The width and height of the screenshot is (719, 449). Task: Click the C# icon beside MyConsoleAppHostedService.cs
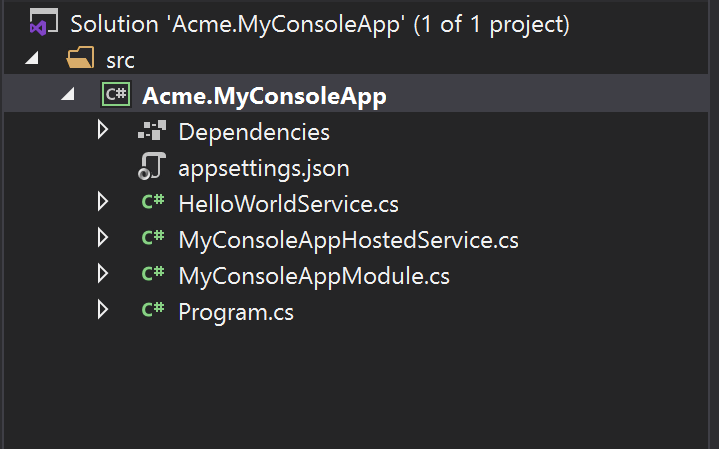click(153, 237)
